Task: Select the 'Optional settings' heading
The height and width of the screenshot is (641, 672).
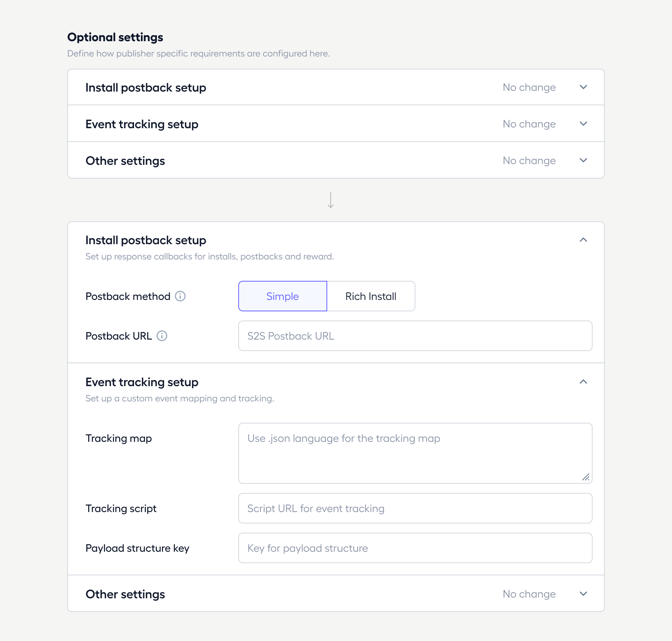Action: pos(115,37)
